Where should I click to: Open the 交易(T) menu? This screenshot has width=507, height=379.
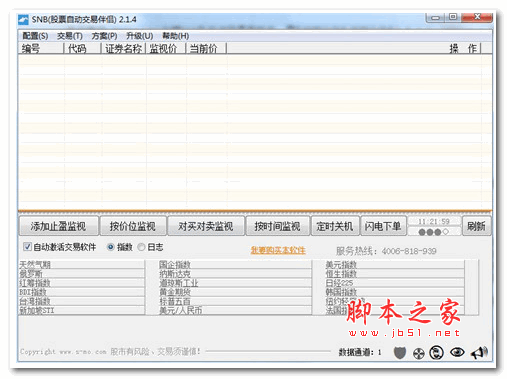(70, 36)
